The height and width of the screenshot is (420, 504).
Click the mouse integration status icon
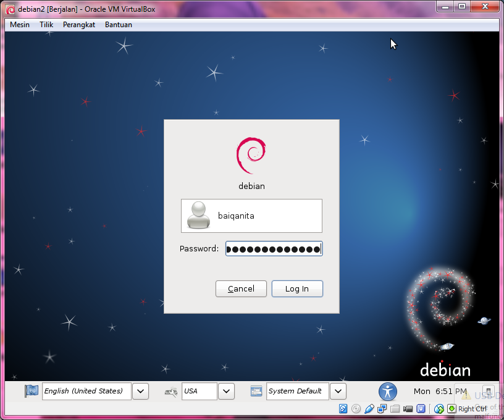click(x=439, y=408)
